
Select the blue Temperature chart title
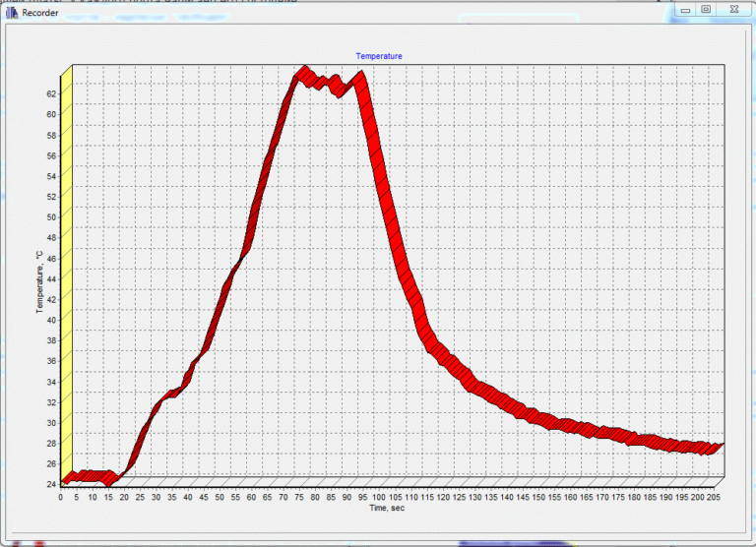pyautogui.click(x=379, y=56)
